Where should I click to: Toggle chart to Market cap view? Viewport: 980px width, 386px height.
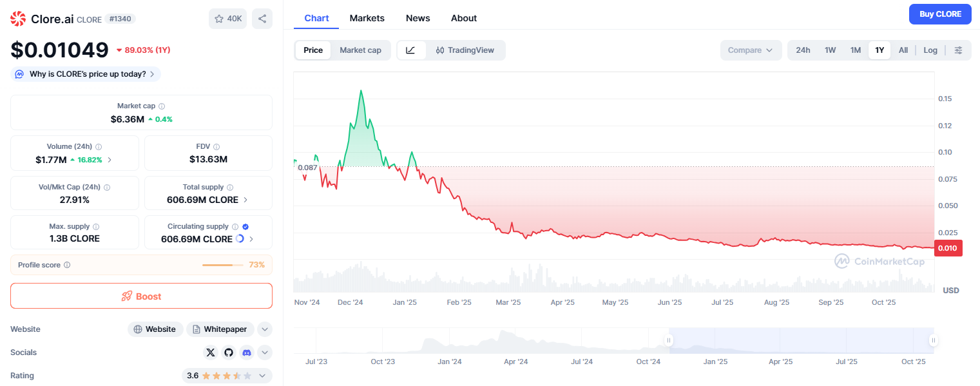(x=360, y=50)
